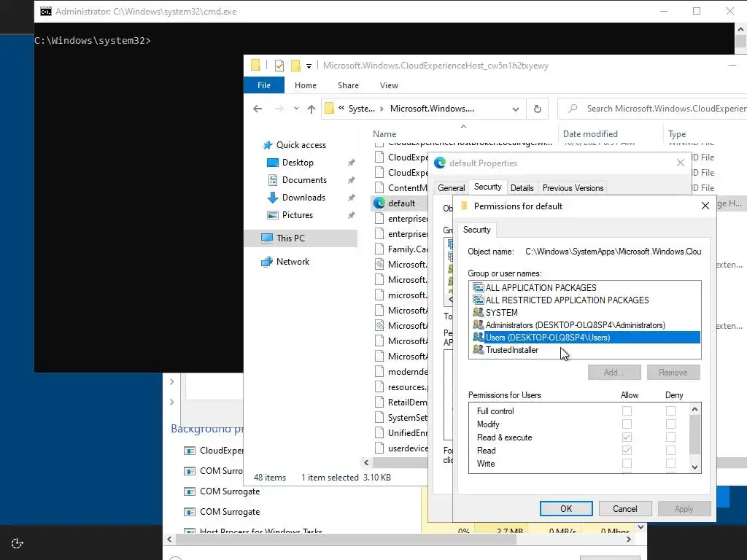The width and height of the screenshot is (747, 560).
Task: Select Users (DESKTOP-OLQ8SP4\Users) entry
Action: [x=584, y=337]
